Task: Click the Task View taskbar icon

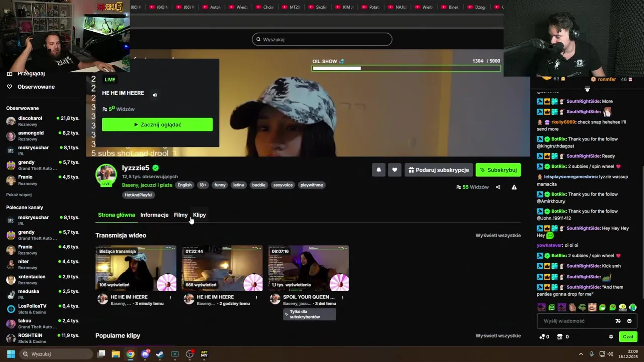Action: click(x=101, y=354)
